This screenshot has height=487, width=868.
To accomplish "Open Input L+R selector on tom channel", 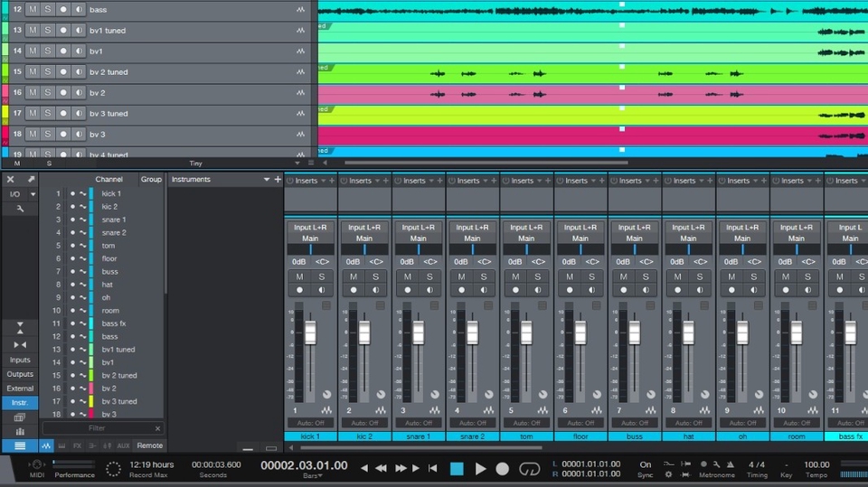I will 526,228.
